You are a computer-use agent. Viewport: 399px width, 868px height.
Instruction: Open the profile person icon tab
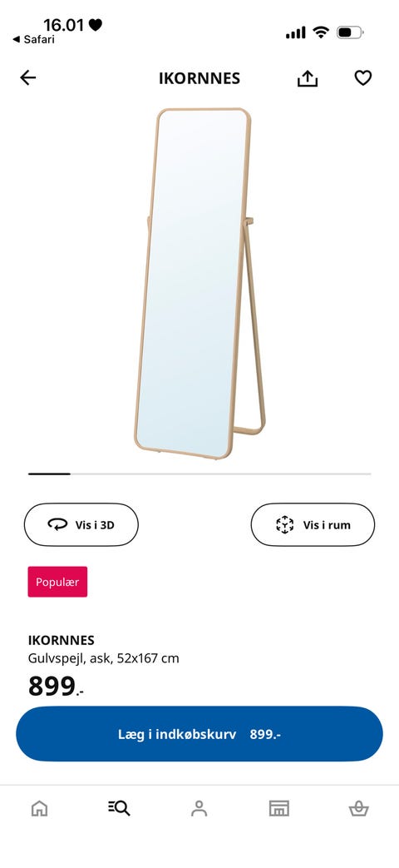[199, 808]
